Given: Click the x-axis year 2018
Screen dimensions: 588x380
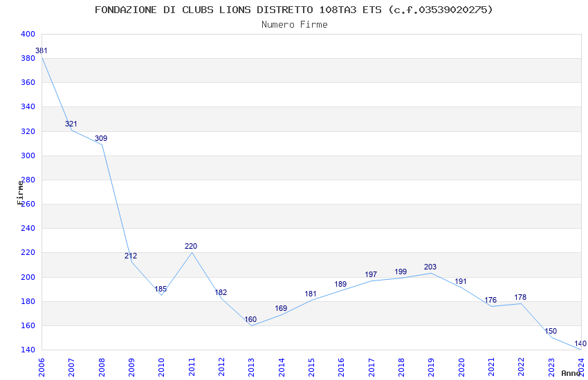Looking at the screenshot, I should [402, 367].
